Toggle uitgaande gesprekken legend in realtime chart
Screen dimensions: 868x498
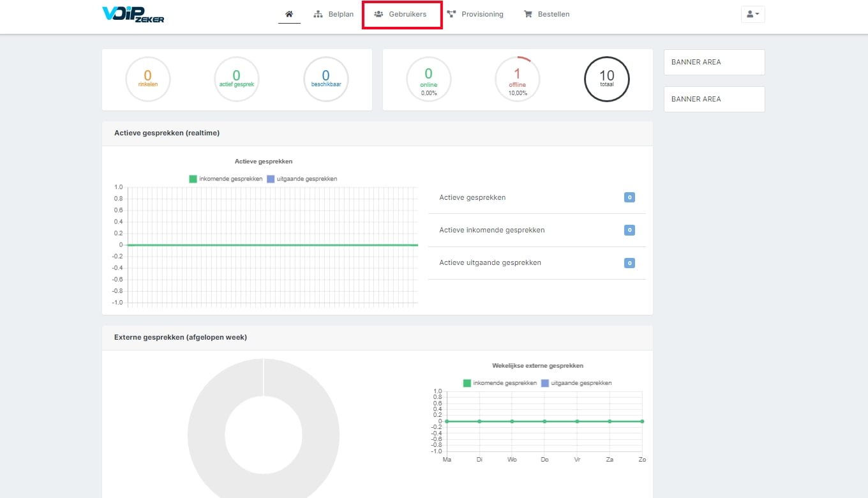click(302, 179)
